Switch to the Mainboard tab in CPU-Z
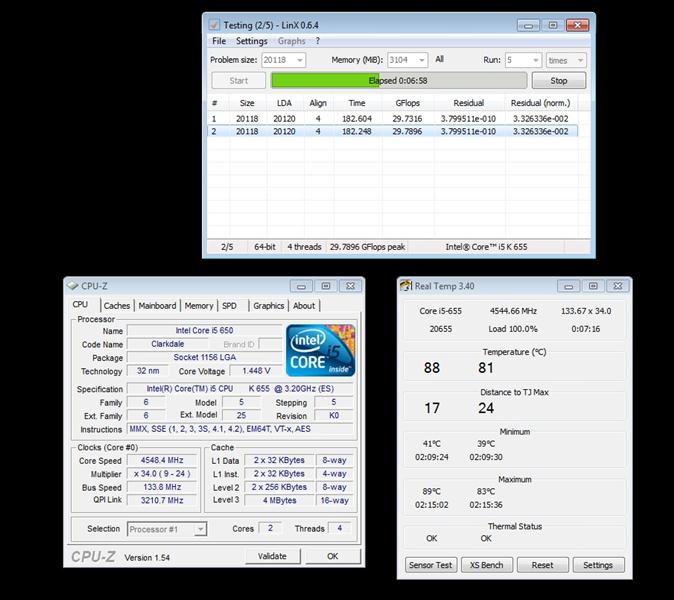674x600 pixels. (x=157, y=306)
